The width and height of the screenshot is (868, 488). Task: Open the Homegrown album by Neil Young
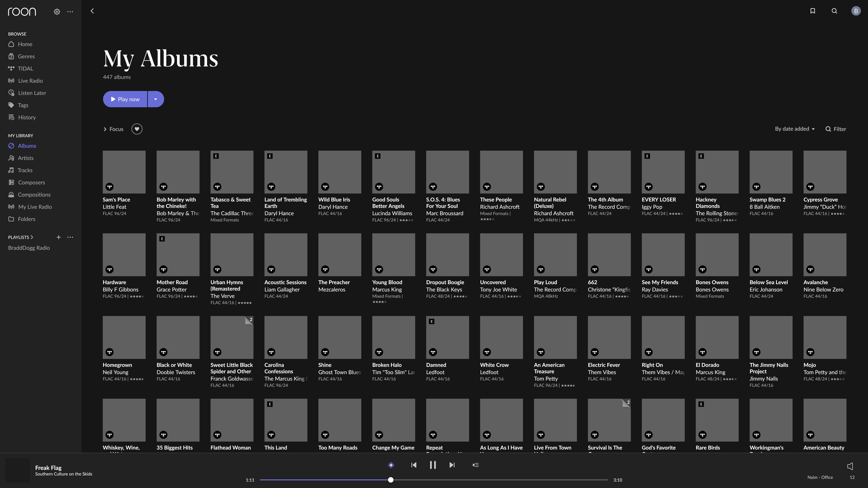[x=124, y=338]
